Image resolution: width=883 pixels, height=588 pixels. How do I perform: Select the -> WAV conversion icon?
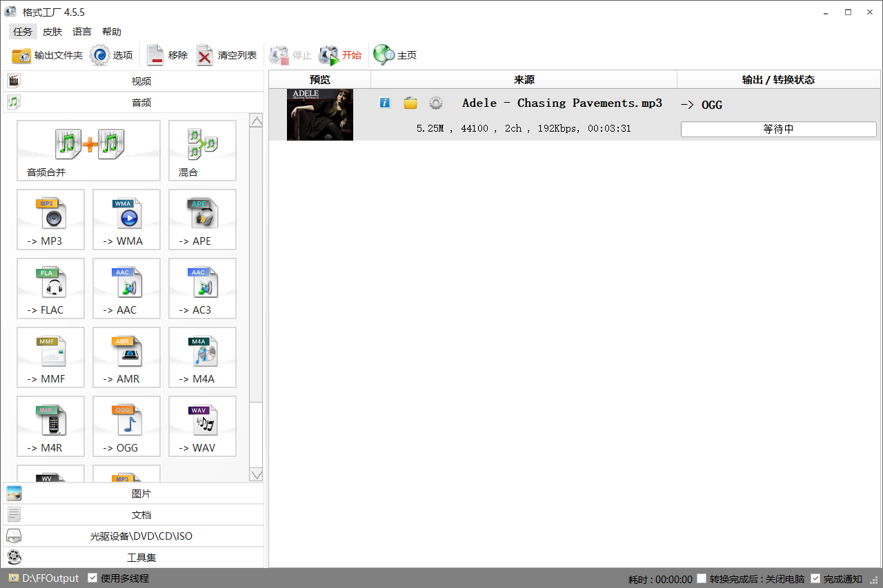point(202,427)
